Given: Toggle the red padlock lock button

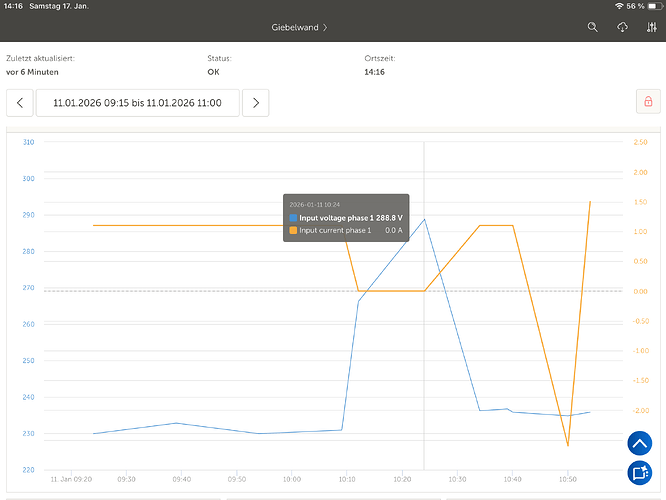Looking at the screenshot, I should point(648,102).
